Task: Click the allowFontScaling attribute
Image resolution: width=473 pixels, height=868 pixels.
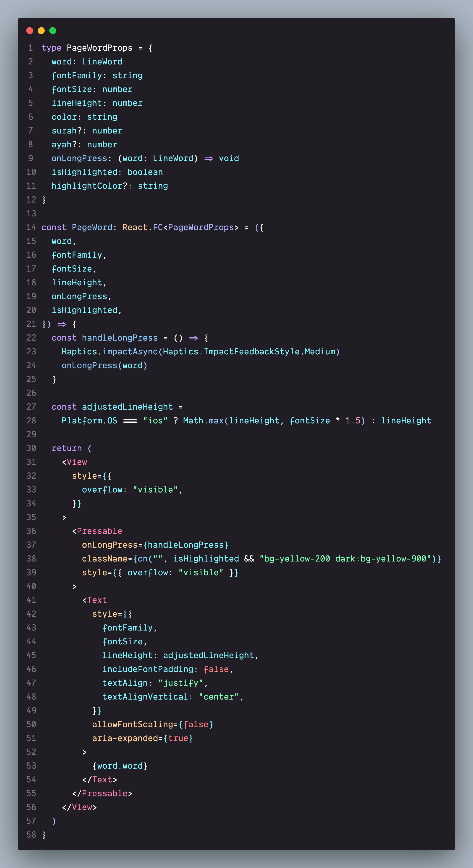Action: [x=132, y=724]
